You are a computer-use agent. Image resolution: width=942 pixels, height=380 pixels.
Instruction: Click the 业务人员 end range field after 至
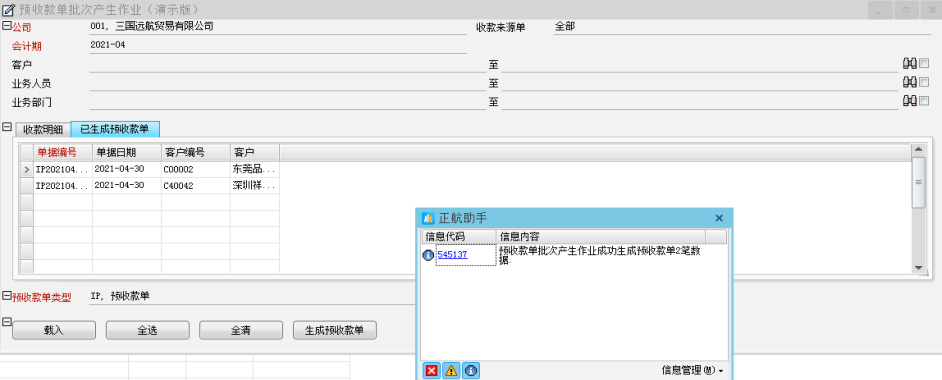[x=700, y=82]
